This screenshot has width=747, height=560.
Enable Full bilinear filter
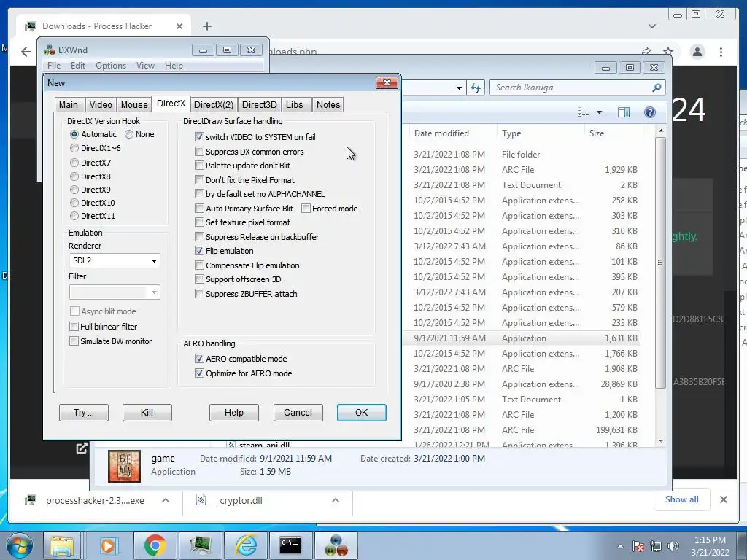pyautogui.click(x=74, y=327)
